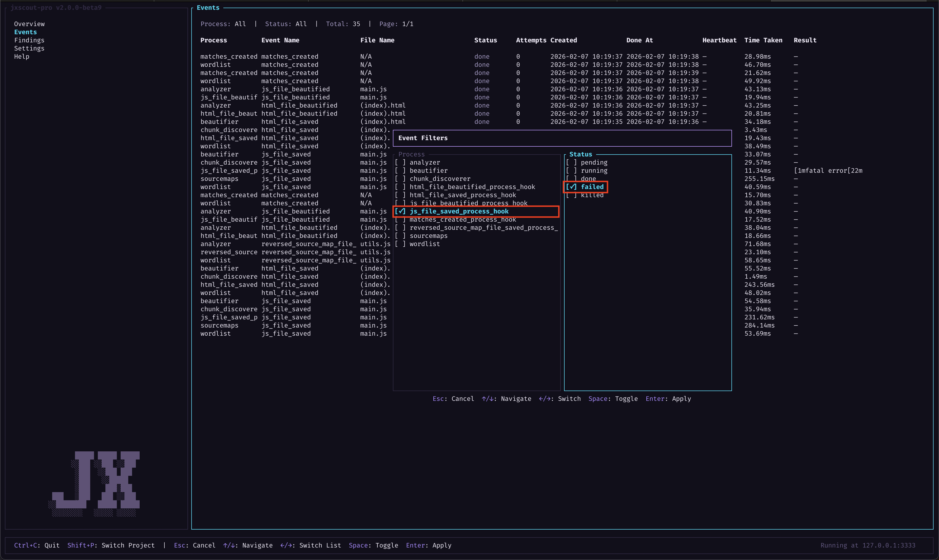Select the row taking 243.56ms

(x=499, y=285)
